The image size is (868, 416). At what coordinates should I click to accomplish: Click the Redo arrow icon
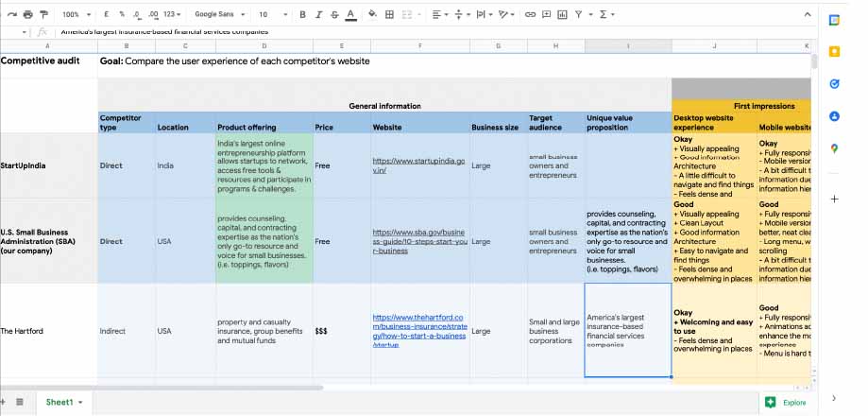click(12, 14)
